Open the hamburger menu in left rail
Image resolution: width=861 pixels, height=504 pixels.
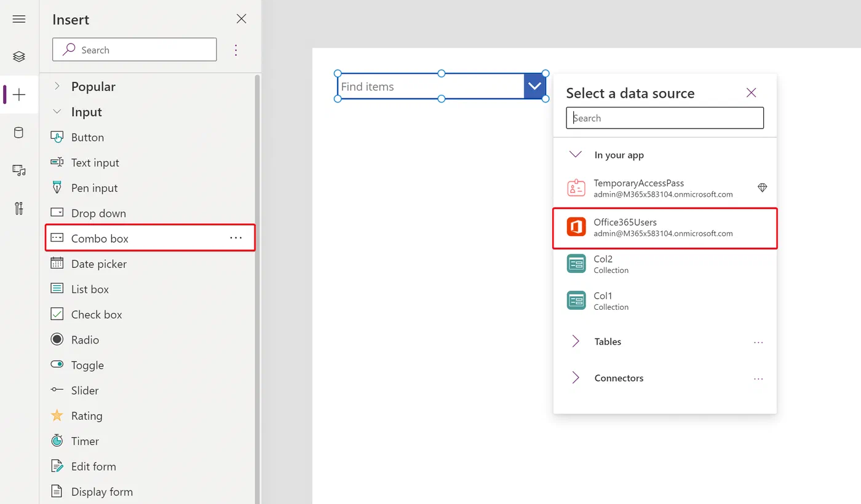pos(19,19)
